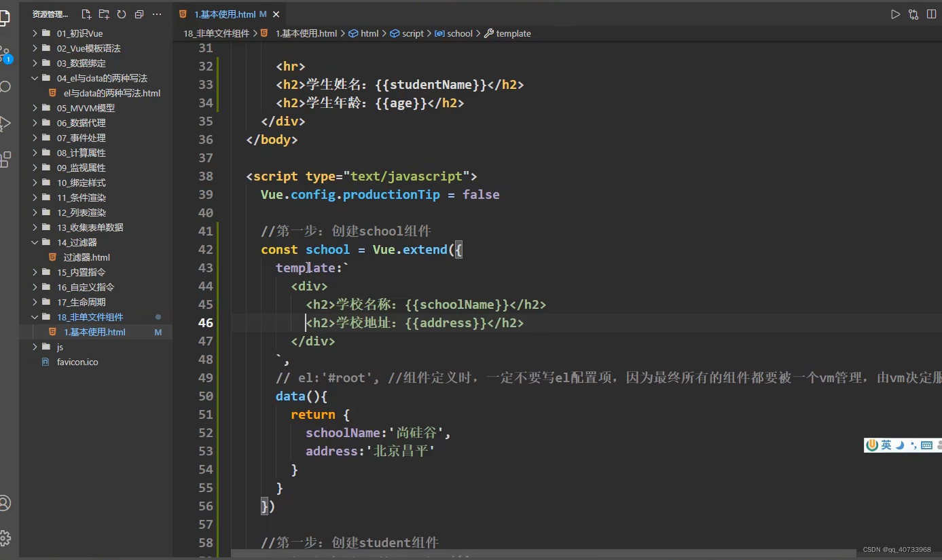Refresh the Explorer file tree
Image resolution: width=942 pixels, height=560 pixels.
tap(122, 14)
